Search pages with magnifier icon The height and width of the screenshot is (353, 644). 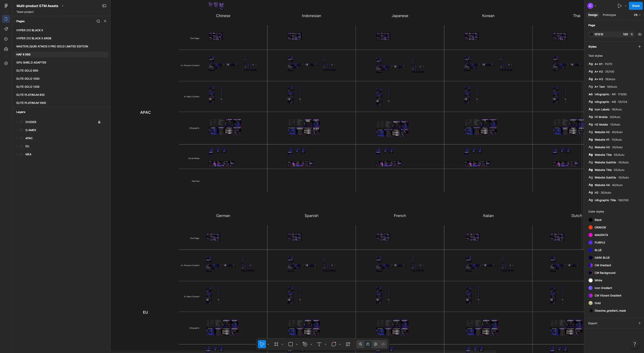coord(98,21)
